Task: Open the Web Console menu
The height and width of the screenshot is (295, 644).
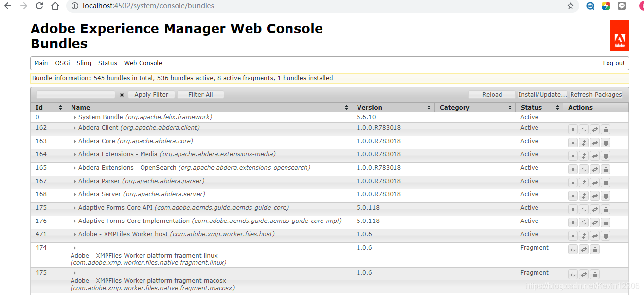Action: coord(143,63)
